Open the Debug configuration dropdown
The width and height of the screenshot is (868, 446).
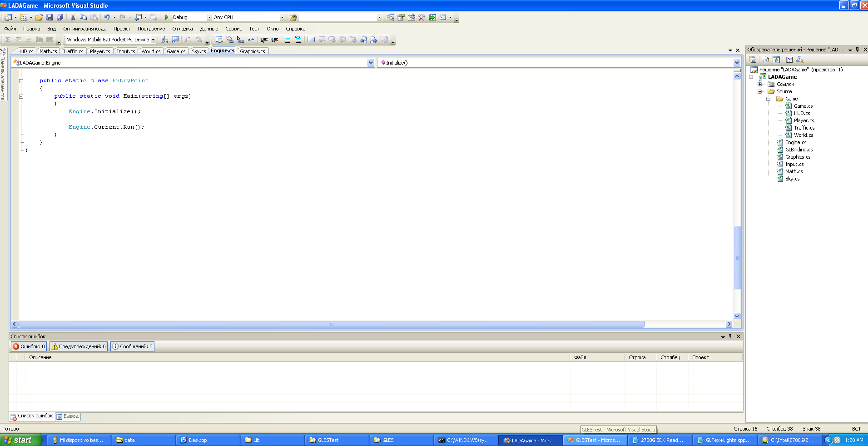209,17
